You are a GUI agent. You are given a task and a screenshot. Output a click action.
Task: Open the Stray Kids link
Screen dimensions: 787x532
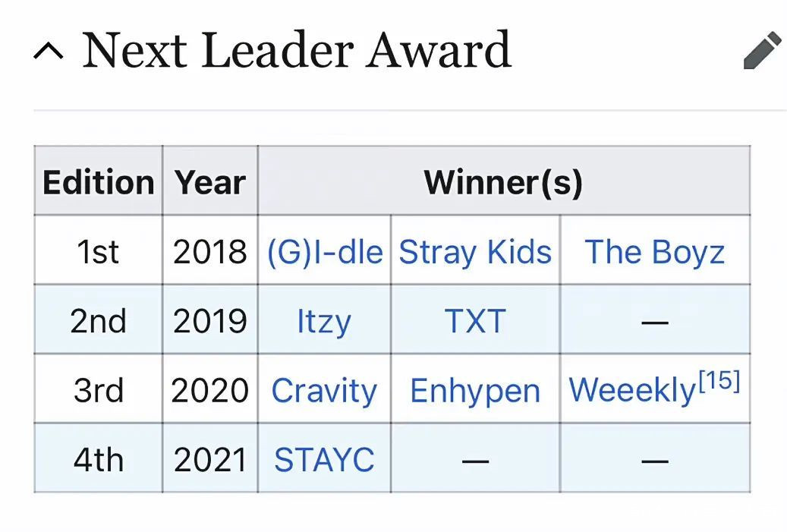click(475, 252)
